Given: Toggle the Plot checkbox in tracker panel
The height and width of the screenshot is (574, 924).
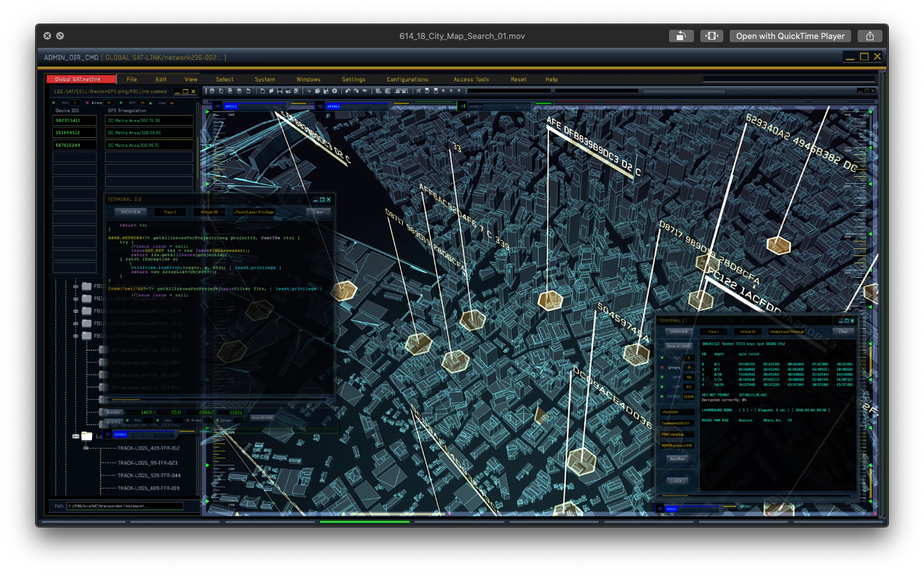Looking at the screenshot, I should 54,102.
